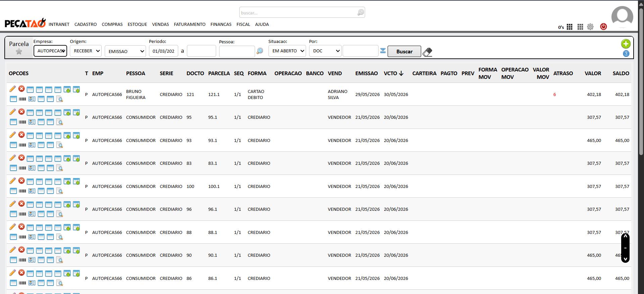Click the eraser clear filters icon

(427, 52)
